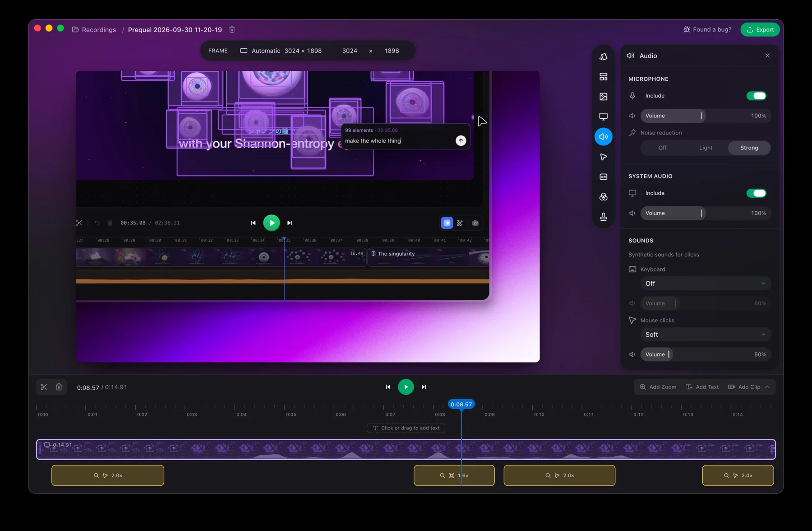Click Add Text button

[702, 387]
